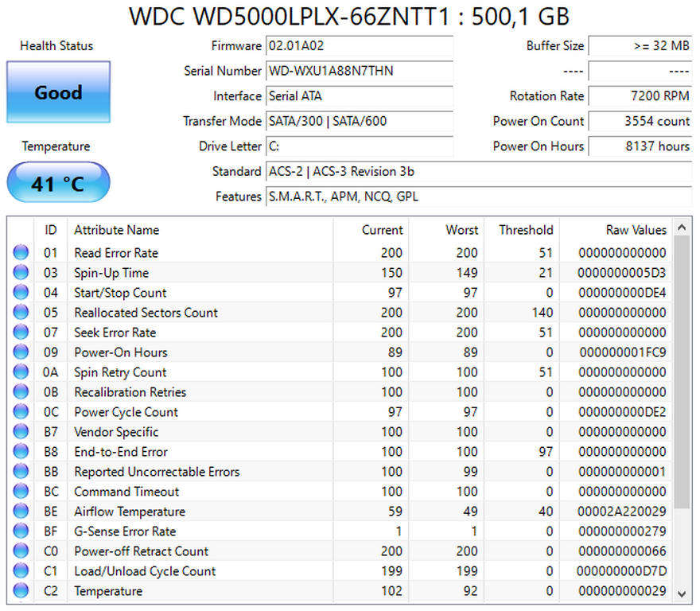Click the Attribute Name column header
Image resolution: width=700 pixels, height=611 pixels.
tap(117, 230)
